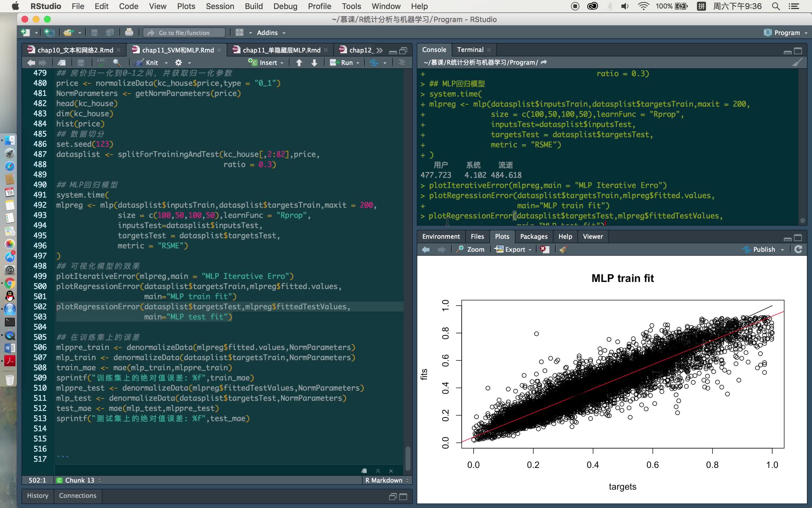Click the print icon in main toolbar
Image resolution: width=812 pixels, height=508 pixels.
pyautogui.click(x=129, y=32)
